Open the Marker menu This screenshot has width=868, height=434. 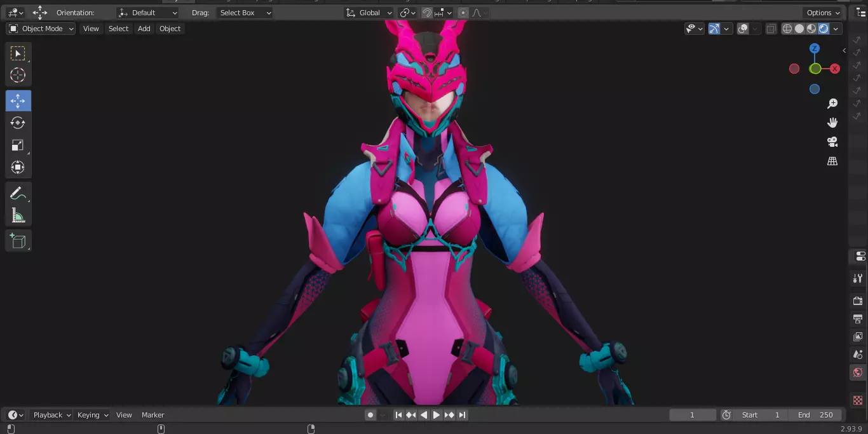point(153,415)
